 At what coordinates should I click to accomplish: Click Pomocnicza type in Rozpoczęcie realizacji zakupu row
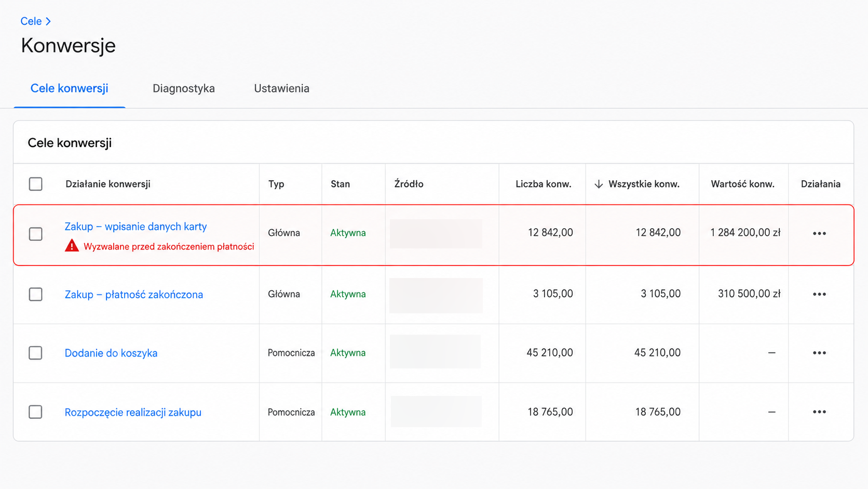[x=291, y=412]
